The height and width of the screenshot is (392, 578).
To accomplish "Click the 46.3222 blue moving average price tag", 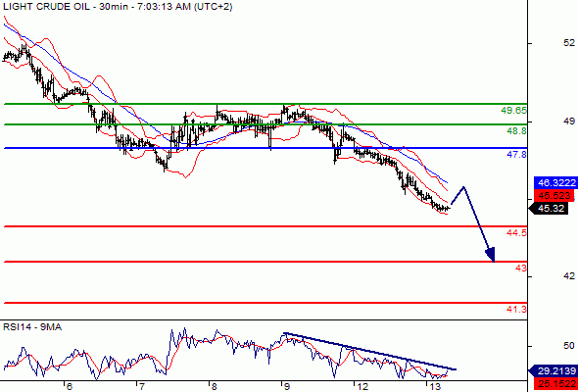I will [554, 182].
